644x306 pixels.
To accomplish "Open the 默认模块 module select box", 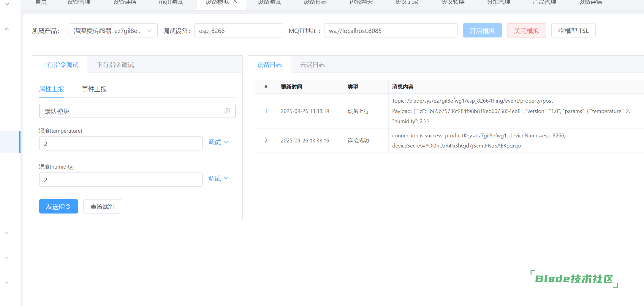I will [x=137, y=111].
